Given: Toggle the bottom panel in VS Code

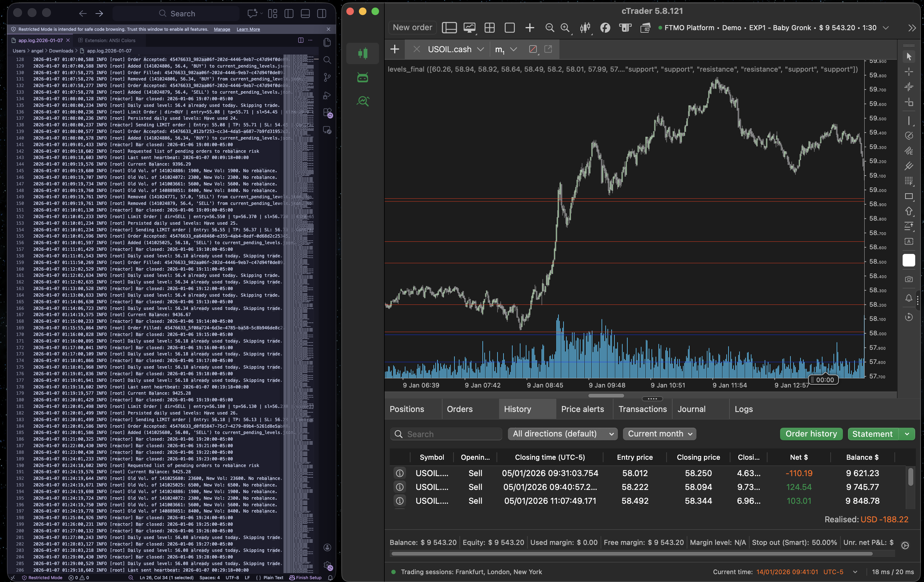Looking at the screenshot, I should pos(305,14).
